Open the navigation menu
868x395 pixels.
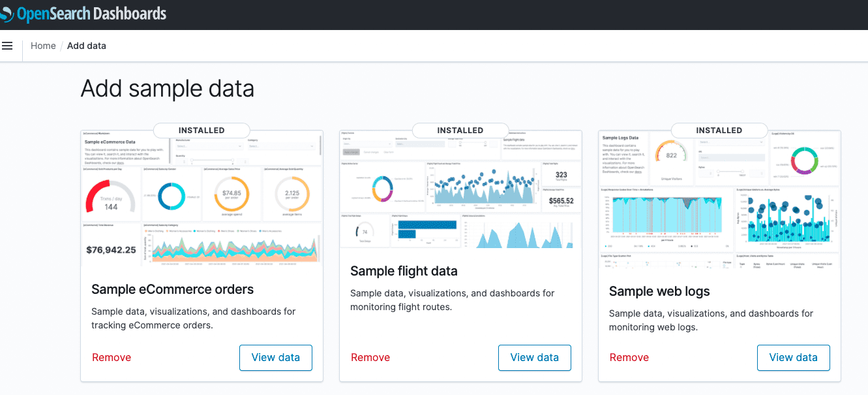click(x=7, y=45)
